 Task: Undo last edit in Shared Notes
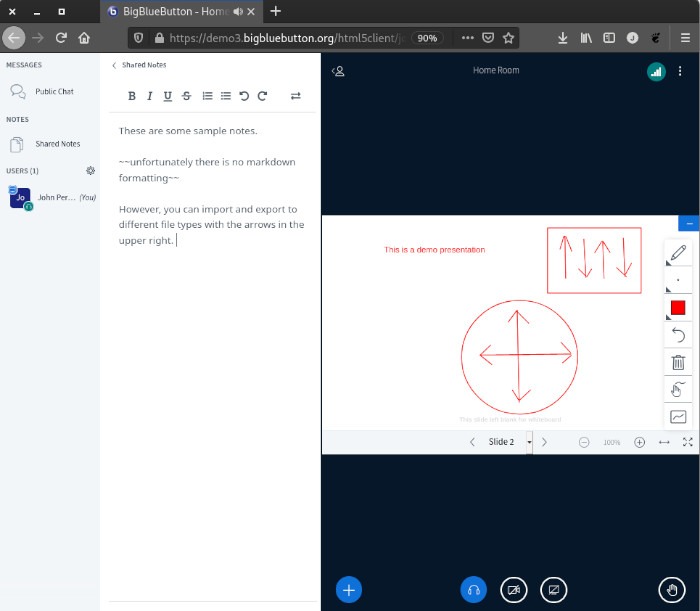point(244,96)
